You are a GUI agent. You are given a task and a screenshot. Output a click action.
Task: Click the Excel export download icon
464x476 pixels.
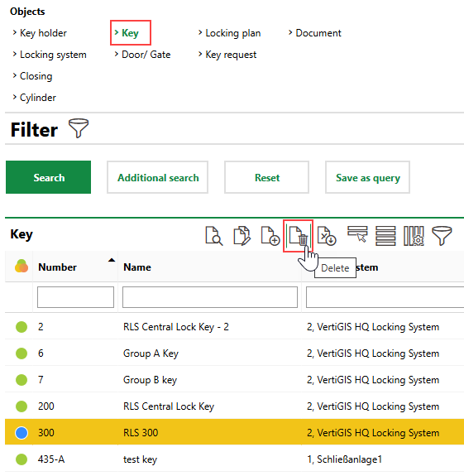[x=327, y=236]
